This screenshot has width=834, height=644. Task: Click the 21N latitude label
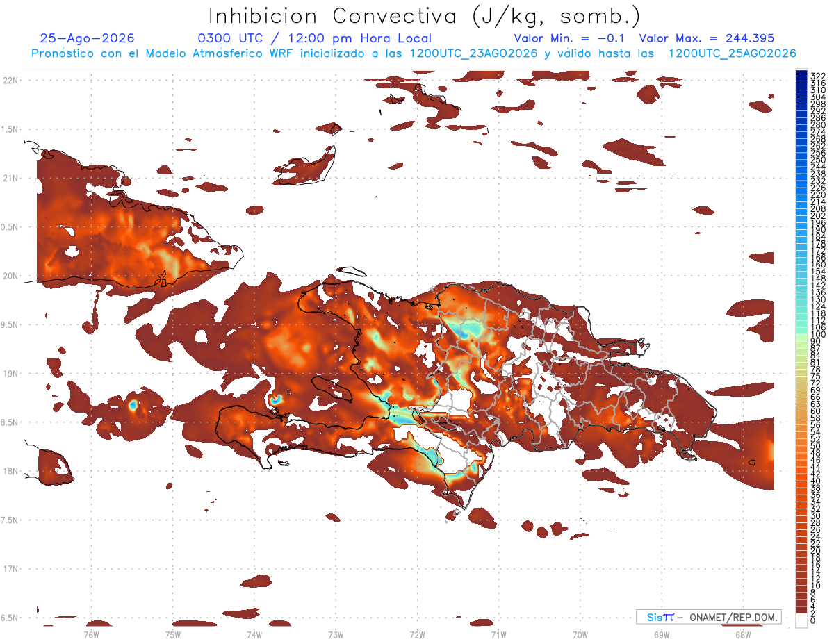[x=10, y=178]
